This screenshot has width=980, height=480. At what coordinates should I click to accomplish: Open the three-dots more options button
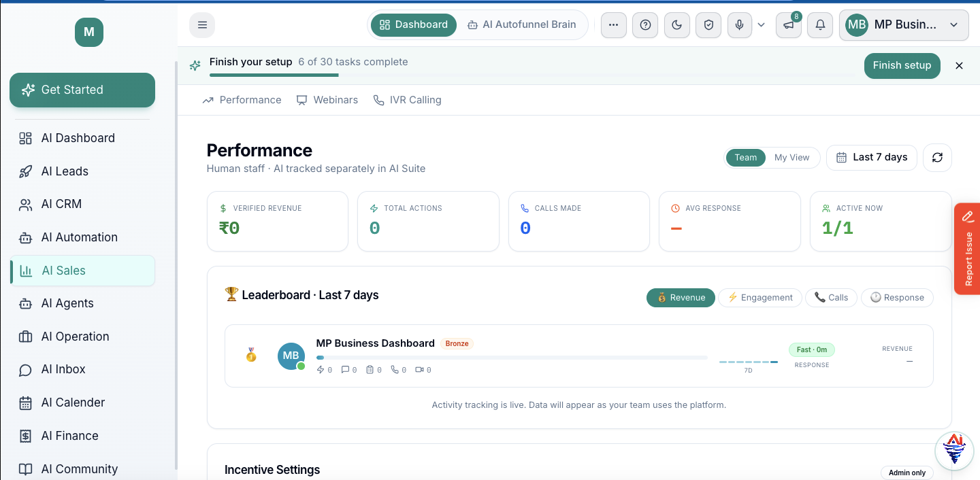613,25
